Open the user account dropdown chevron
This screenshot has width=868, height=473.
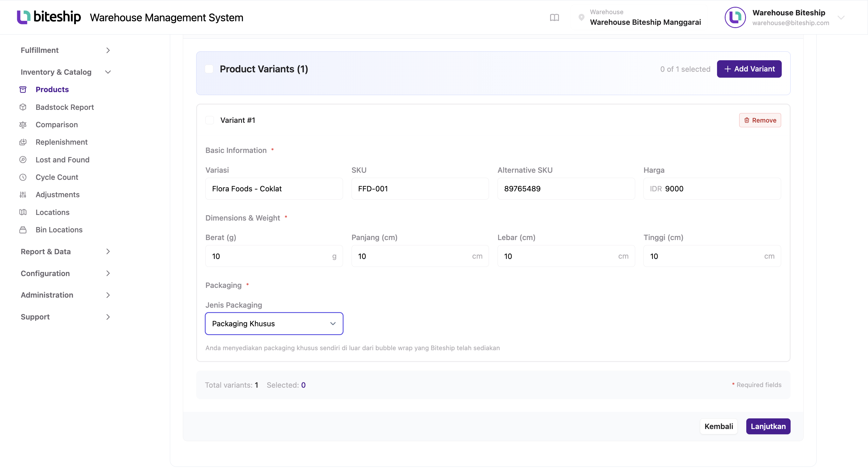pos(841,17)
